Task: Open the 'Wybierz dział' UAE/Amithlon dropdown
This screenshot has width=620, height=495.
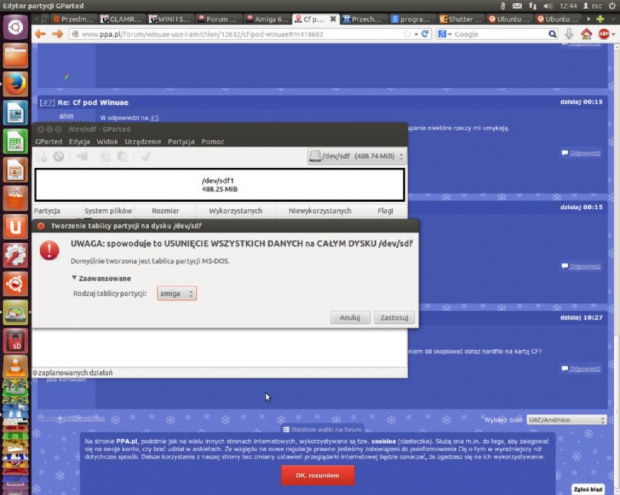Action: (566, 420)
